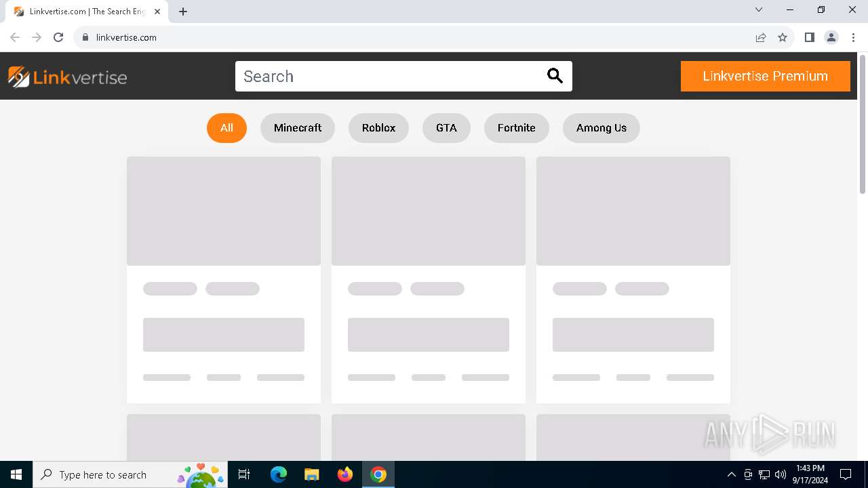This screenshot has width=868, height=488.
Task: Open the volume tray icon
Action: point(780,474)
